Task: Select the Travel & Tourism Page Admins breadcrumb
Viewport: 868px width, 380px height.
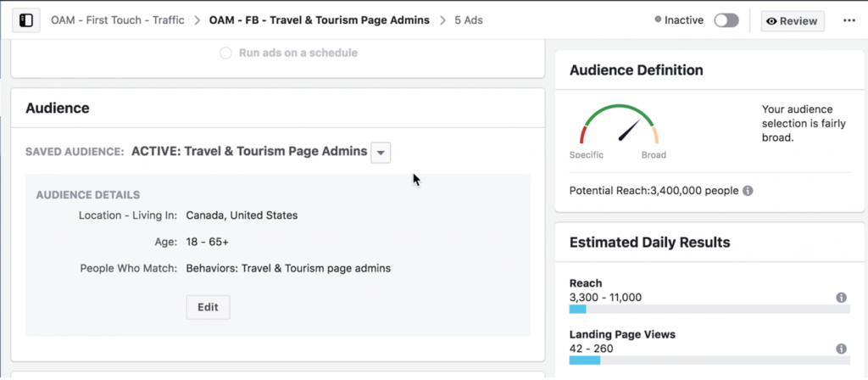Action: click(x=319, y=20)
